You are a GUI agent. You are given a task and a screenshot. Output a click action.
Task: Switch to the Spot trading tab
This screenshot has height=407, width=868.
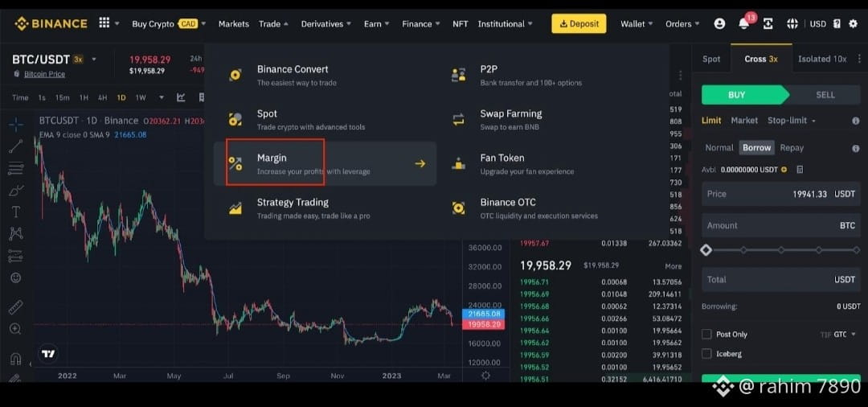click(x=711, y=59)
